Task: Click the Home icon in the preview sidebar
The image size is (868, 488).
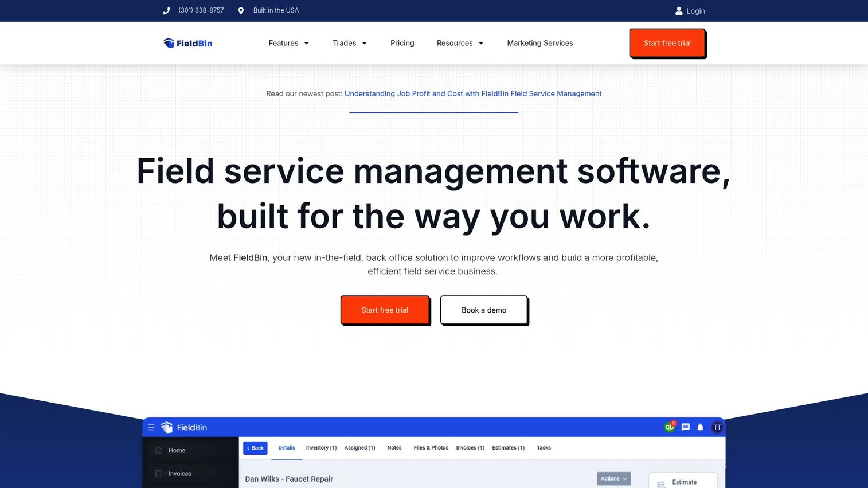Action: pos(158,450)
